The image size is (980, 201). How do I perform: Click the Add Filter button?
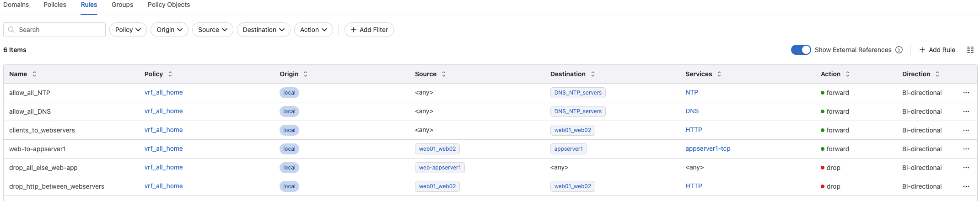coord(369,30)
